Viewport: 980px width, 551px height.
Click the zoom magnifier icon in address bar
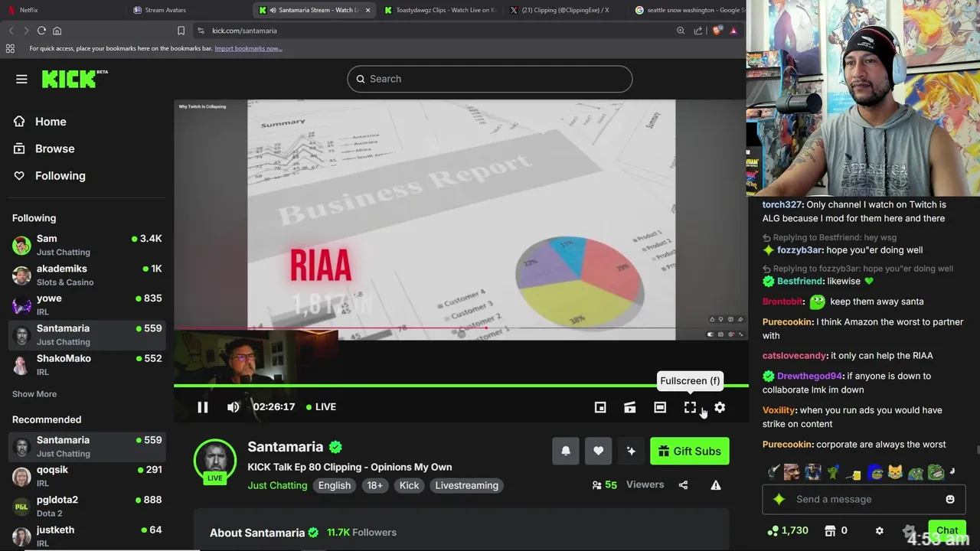681,31
